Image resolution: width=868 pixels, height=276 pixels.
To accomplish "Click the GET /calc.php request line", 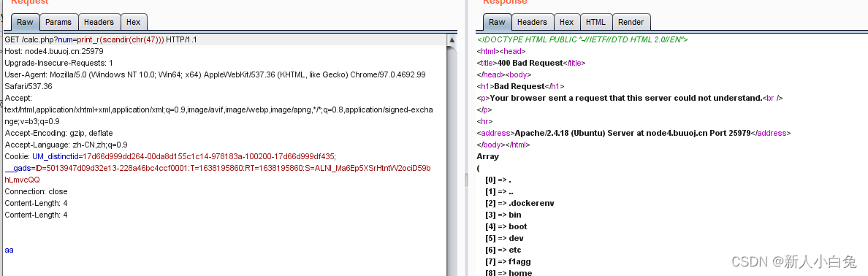I will [101, 40].
